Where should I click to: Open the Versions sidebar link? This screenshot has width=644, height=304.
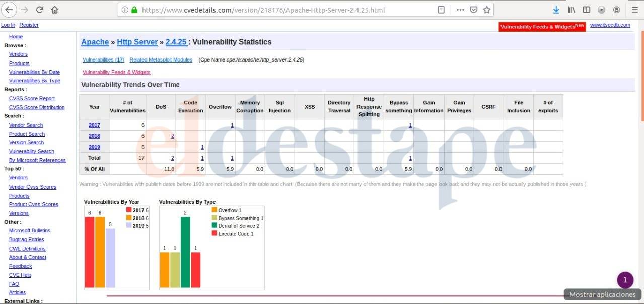click(19, 213)
